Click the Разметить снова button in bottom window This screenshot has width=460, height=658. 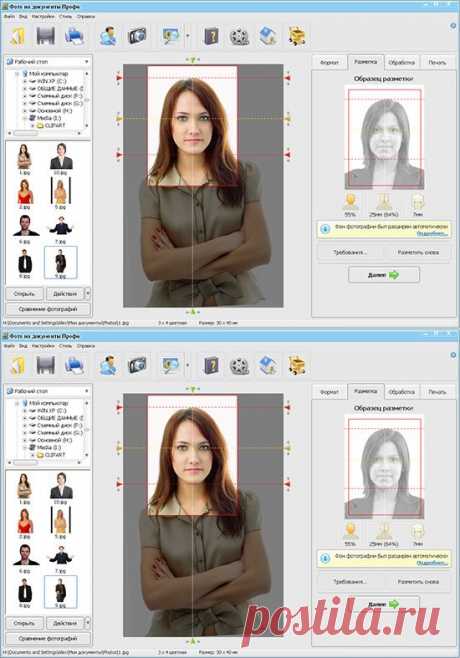(418, 582)
